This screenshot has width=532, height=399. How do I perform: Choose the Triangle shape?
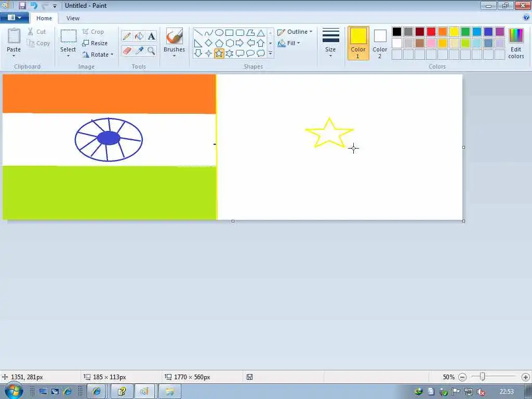click(x=261, y=33)
